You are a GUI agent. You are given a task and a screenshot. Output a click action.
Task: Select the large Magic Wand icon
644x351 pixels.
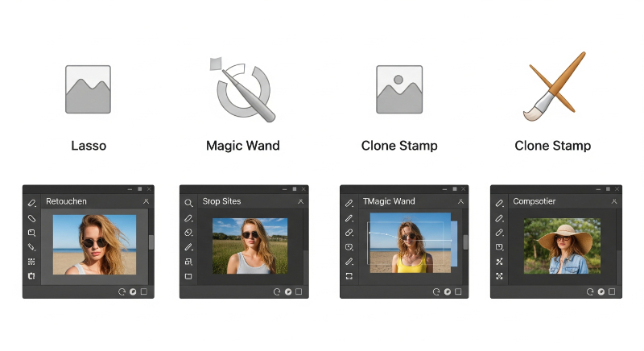point(242,89)
